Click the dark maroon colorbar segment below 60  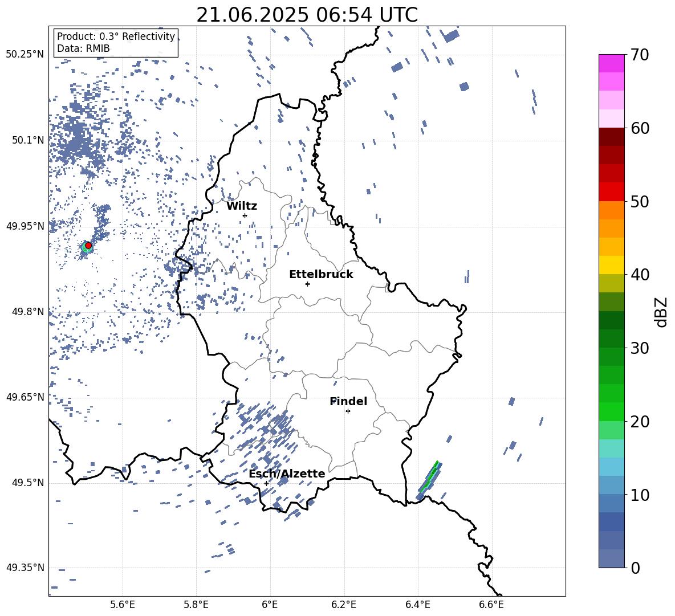pyautogui.click(x=611, y=137)
